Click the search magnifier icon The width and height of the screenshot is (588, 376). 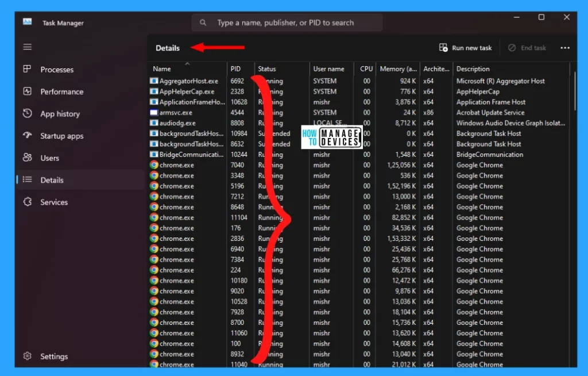click(x=203, y=22)
